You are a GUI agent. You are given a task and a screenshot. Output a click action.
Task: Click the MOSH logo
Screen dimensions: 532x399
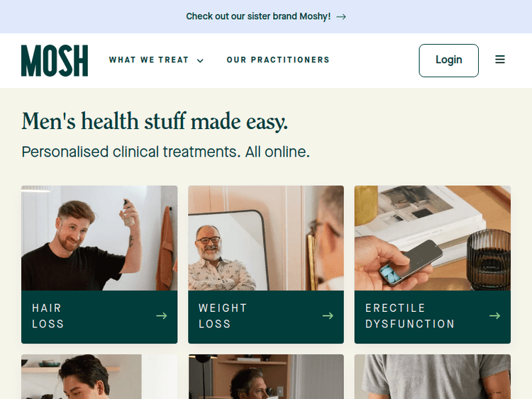click(55, 61)
